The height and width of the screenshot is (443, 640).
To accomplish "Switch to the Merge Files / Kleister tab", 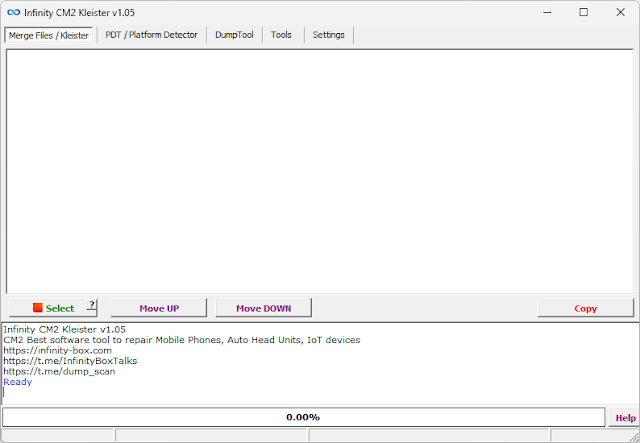I will coord(49,35).
